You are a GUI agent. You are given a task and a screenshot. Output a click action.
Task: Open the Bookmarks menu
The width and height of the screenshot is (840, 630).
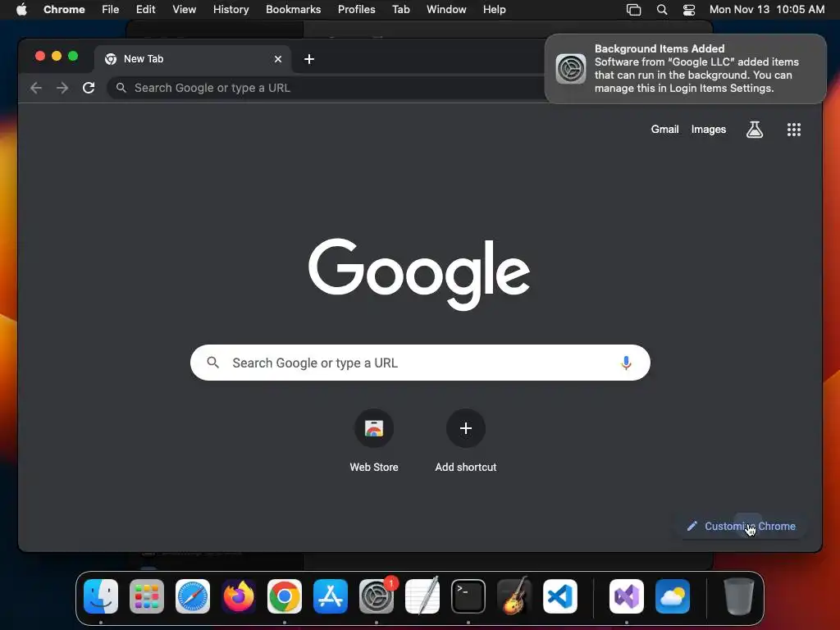(293, 10)
